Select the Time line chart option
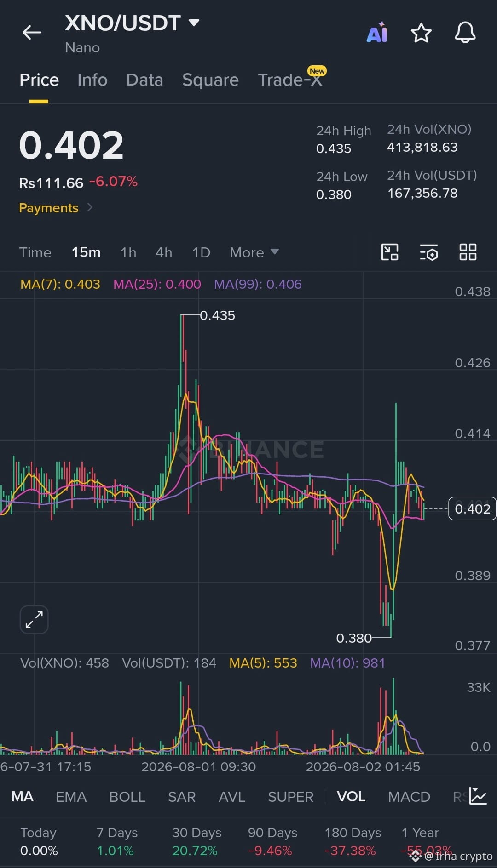Viewport: 497px width, 868px height. click(x=35, y=252)
